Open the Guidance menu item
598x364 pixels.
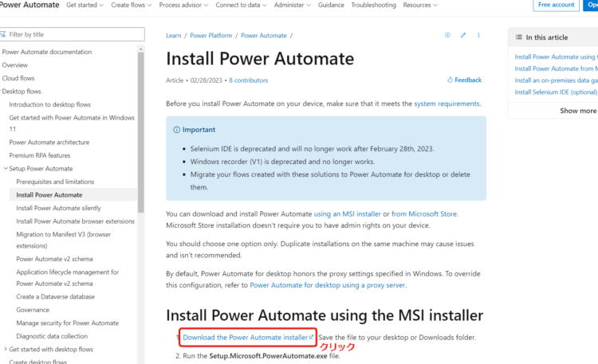[x=331, y=5]
